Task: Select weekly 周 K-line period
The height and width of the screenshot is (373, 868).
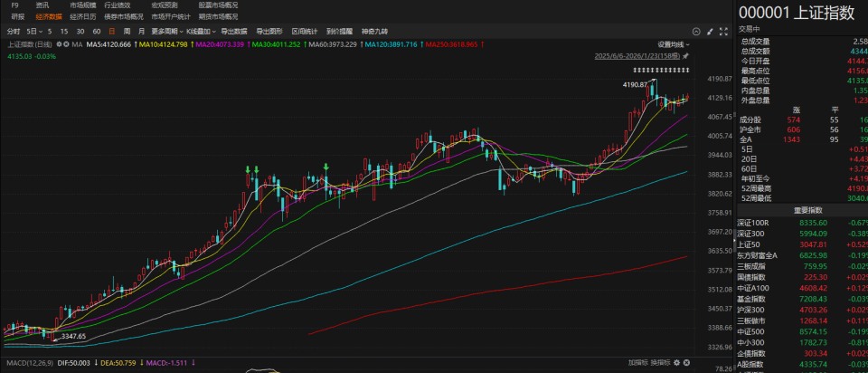Action: point(127,32)
